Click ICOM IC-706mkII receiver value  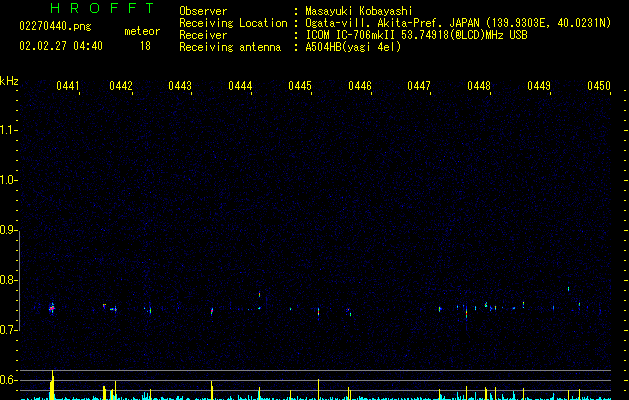(416, 35)
